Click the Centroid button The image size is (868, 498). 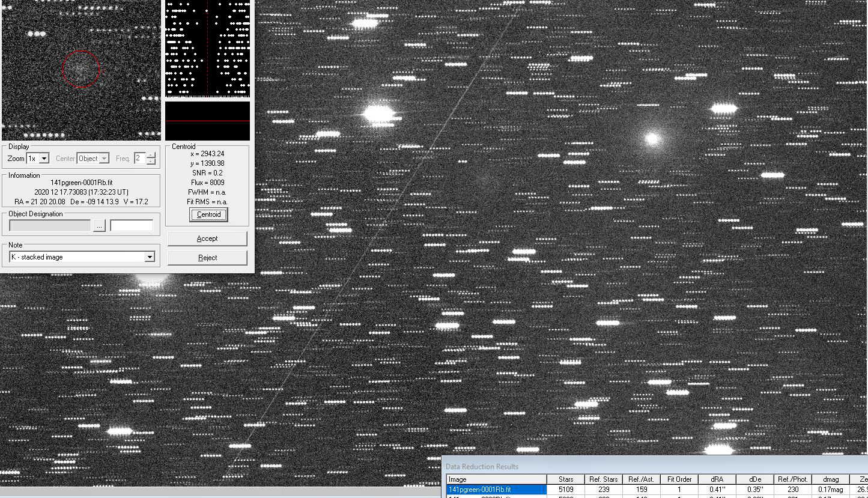coord(208,214)
